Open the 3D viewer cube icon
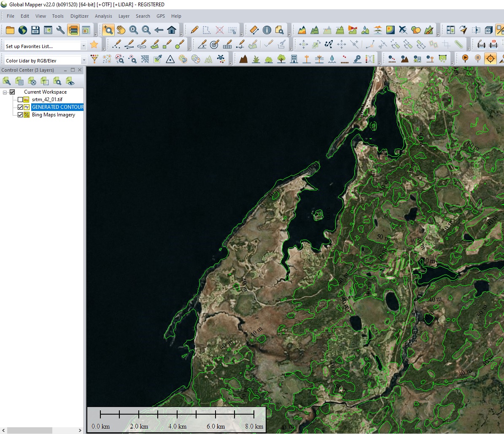This screenshot has width=504, height=434. tap(488, 30)
